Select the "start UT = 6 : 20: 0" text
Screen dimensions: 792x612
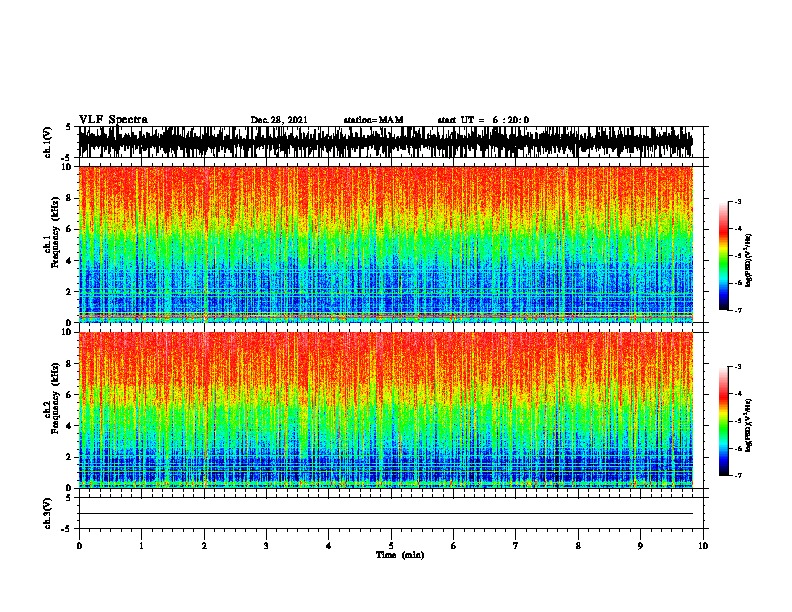[483, 120]
